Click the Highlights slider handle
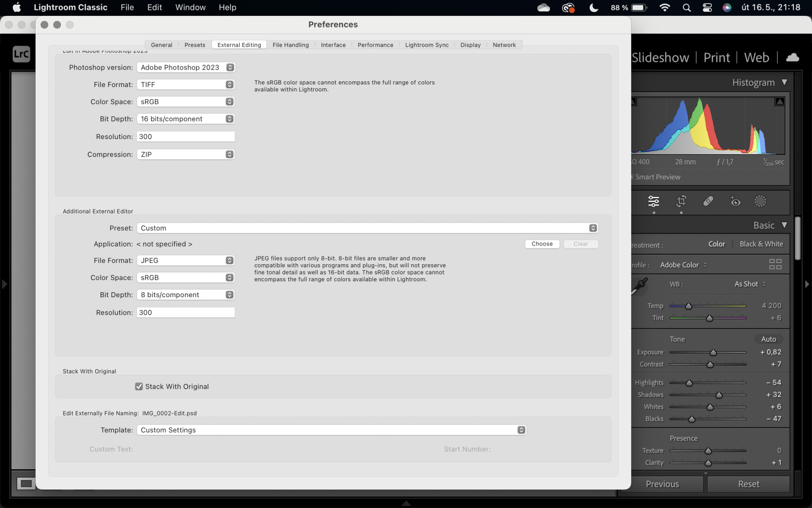The width and height of the screenshot is (812, 508). pyautogui.click(x=689, y=383)
